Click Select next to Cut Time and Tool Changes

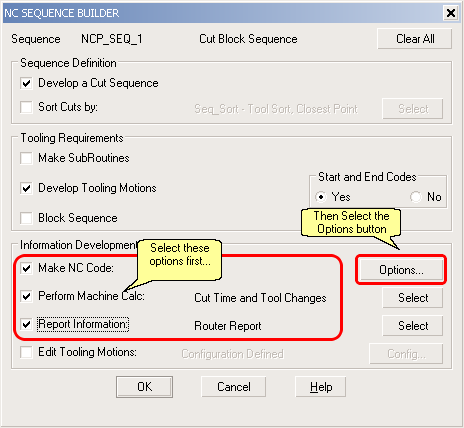coord(413,298)
